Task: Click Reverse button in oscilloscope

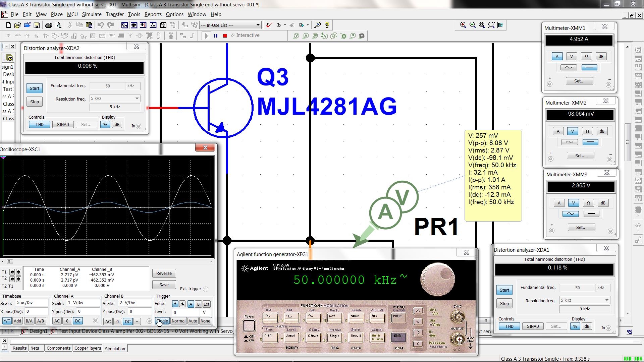Action: [164, 274]
